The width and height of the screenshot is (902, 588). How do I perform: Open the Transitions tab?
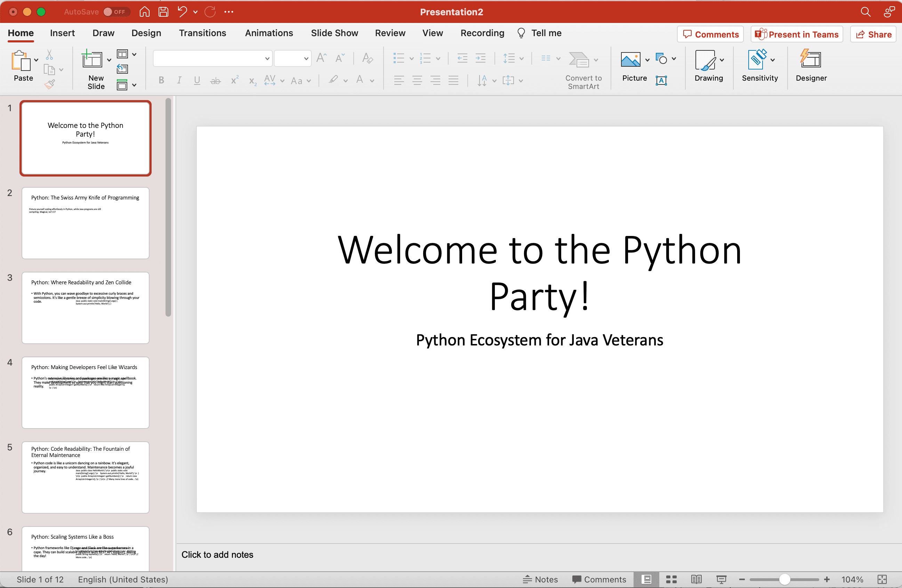coord(202,33)
